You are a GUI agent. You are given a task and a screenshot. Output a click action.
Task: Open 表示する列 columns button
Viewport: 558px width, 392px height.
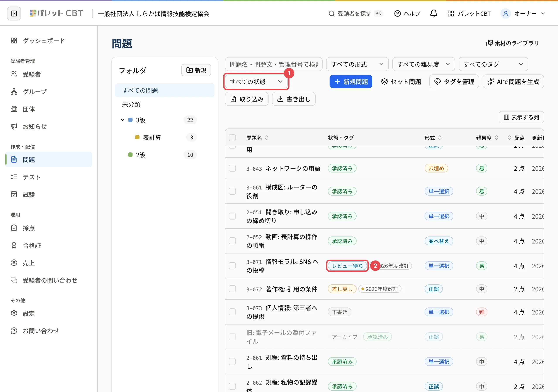521,117
